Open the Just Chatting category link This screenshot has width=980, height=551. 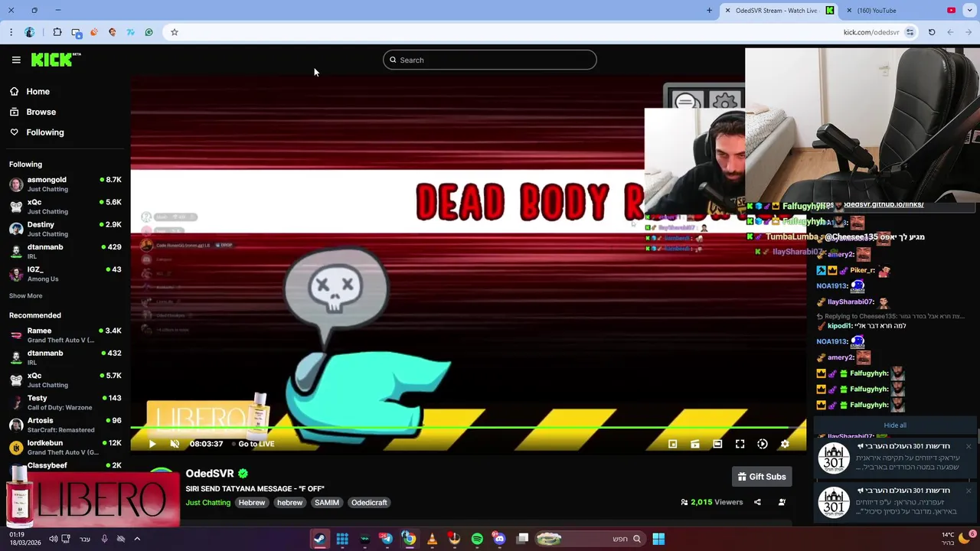point(208,503)
